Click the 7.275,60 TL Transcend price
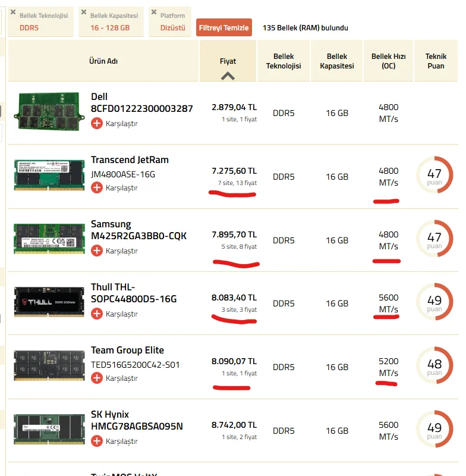Image resolution: width=466 pixels, height=476 pixels. (x=234, y=171)
